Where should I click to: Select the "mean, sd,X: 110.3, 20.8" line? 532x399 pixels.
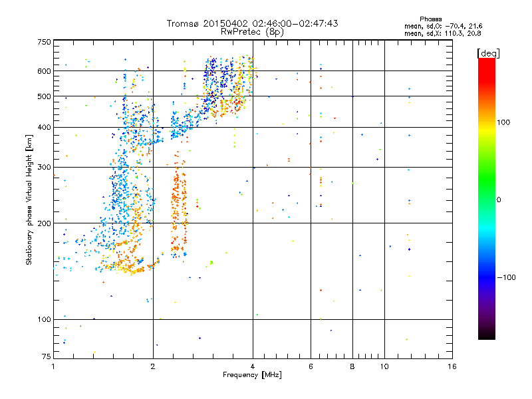tap(442, 33)
